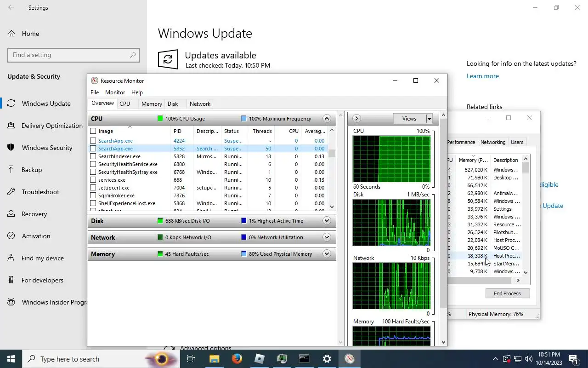This screenshot has width=588, height=368.
Task: Open the Monitor menu
Action: 115,92
